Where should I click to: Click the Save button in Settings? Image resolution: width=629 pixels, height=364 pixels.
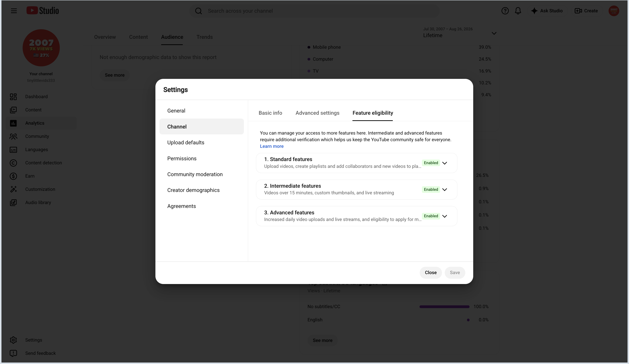point(455,273)
